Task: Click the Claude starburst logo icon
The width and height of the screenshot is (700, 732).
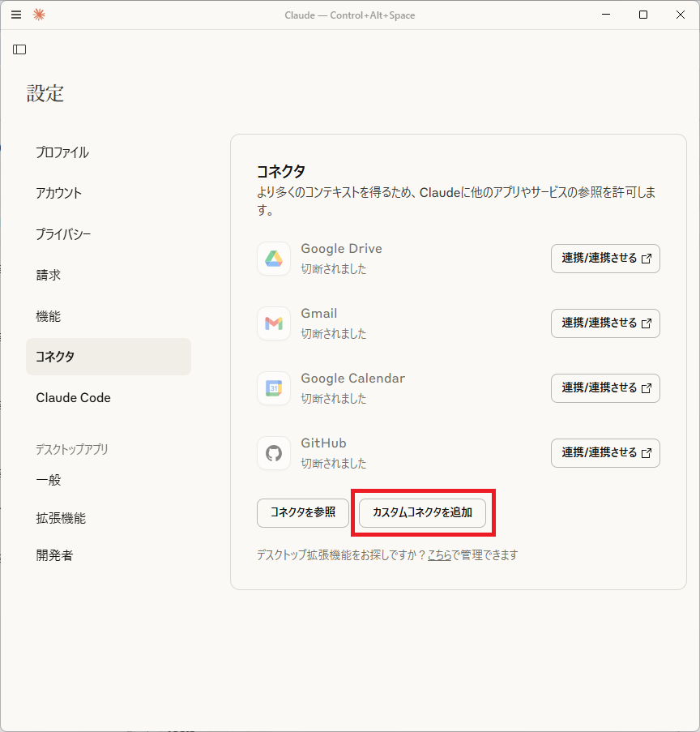Action: click(39, 15)
